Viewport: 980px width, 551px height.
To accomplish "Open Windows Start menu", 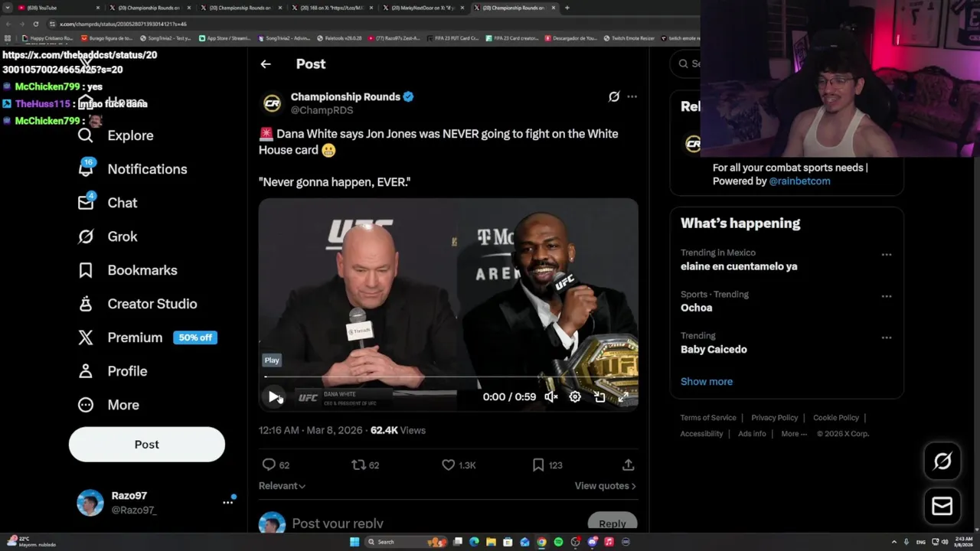I will [x=354, y=542].
